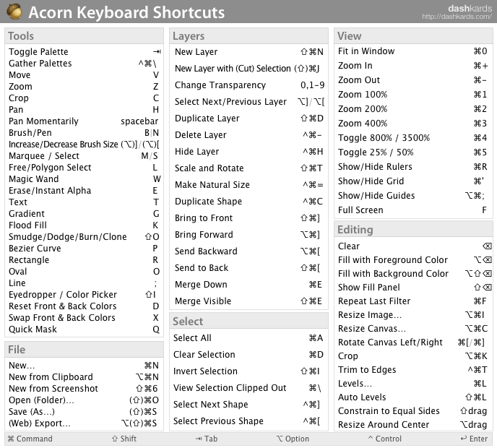
Task: Click Auto Levels row
Action: click(412, 397)
